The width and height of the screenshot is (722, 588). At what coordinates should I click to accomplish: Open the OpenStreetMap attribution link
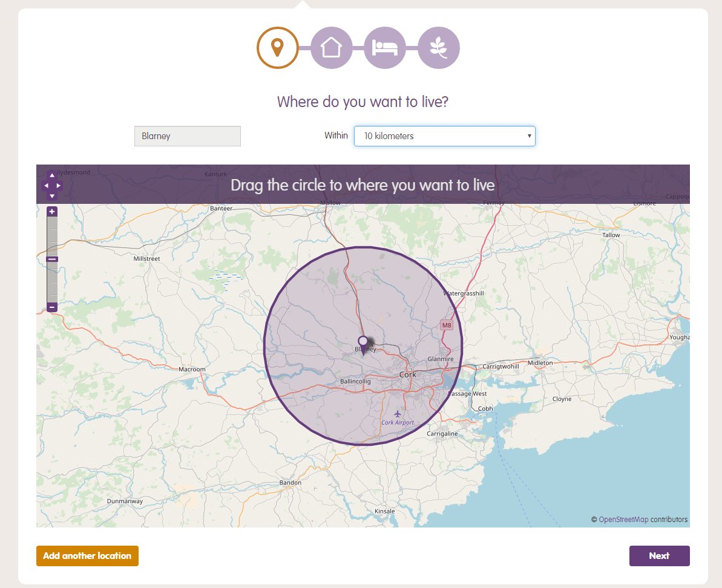(623, 519)
